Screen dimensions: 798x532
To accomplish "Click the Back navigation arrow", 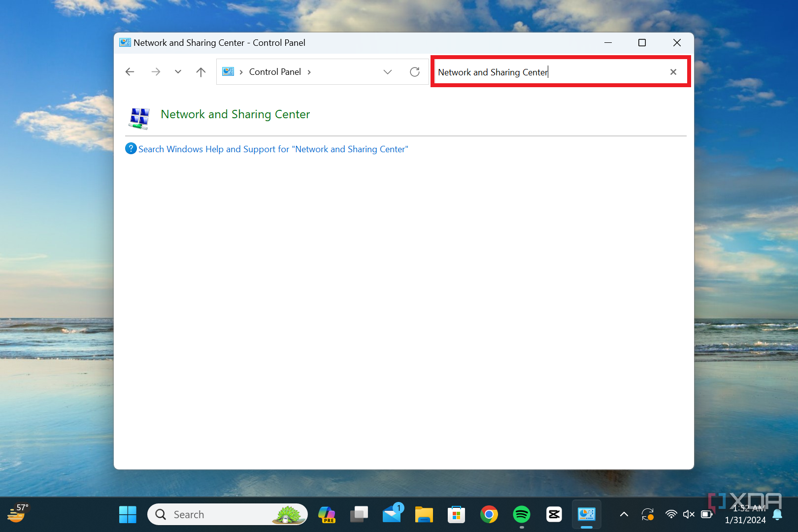I will (x=130, y=72).
